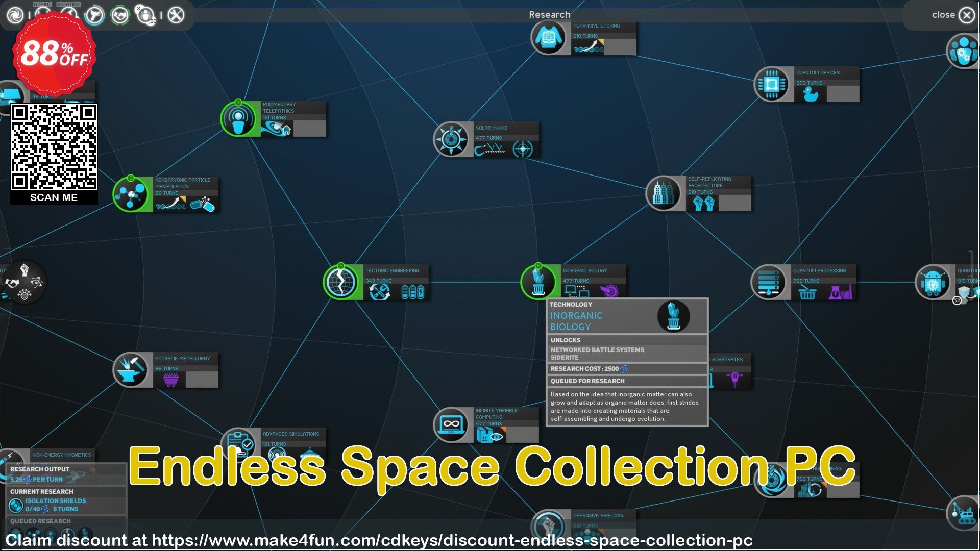Screen dimensions: 980x551
Task: Select the robot technology icon at right edge
Action: click(933, 282)
